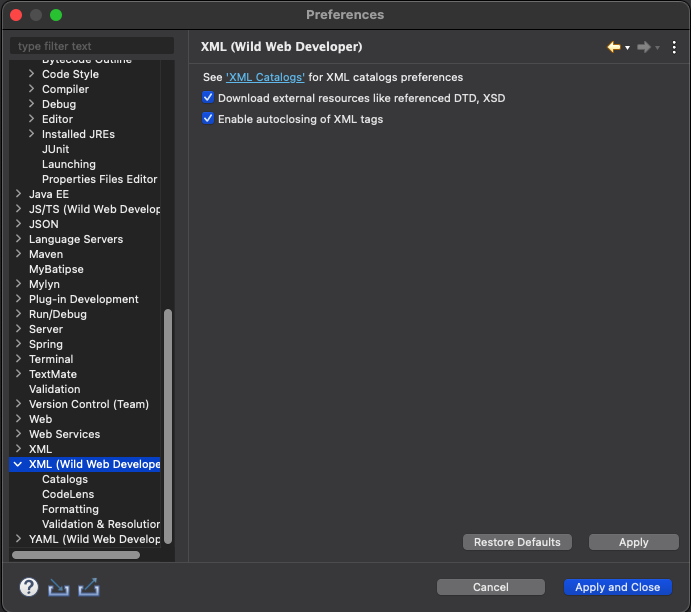Click the forward navigation arrow icon

[644, 47]
